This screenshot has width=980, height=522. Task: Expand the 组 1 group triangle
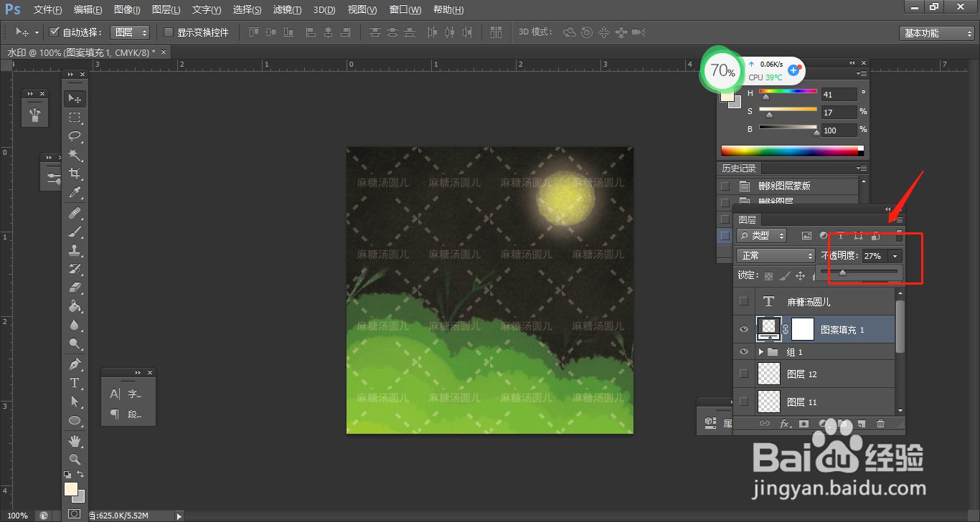click(x=760, y=352)
